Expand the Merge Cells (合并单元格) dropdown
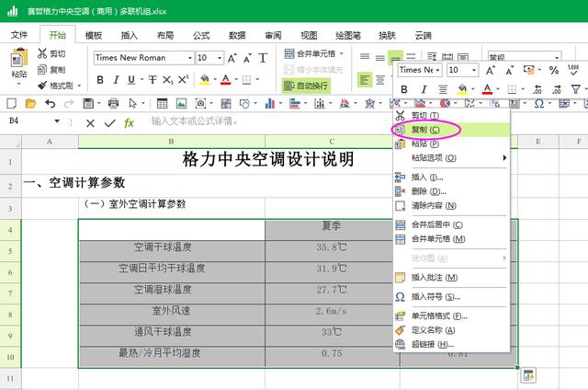This screenshot has height=390, width=588. (x=342, y=53)
